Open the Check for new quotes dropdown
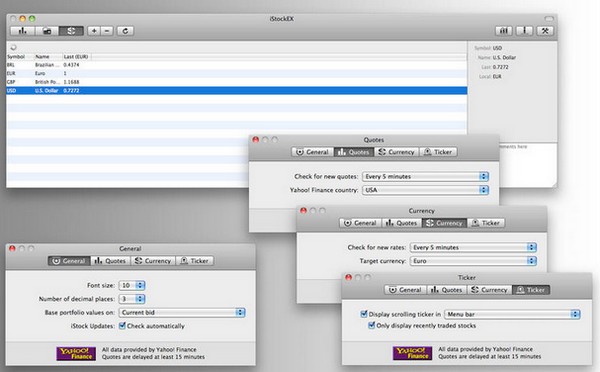Viewport: 600px width, 372px height. pos(426,176)
